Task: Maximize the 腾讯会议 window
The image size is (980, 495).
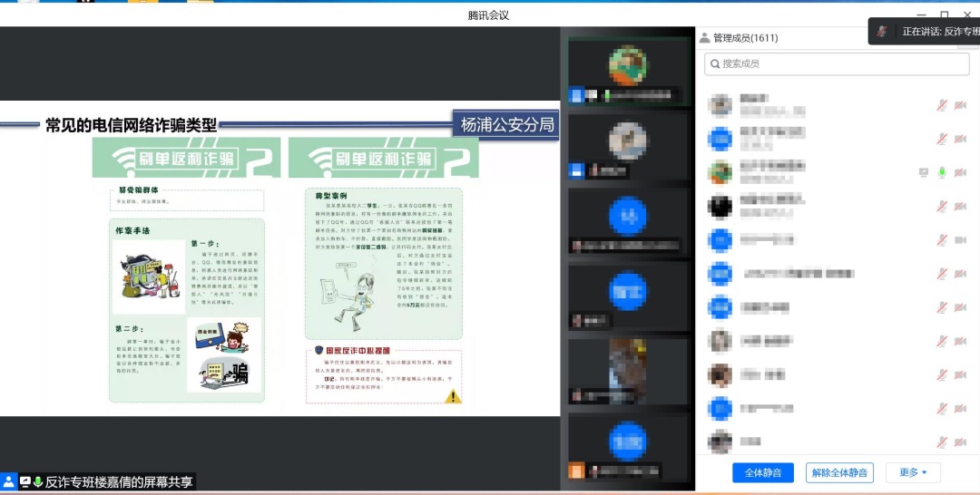Action: click(944, 15)
